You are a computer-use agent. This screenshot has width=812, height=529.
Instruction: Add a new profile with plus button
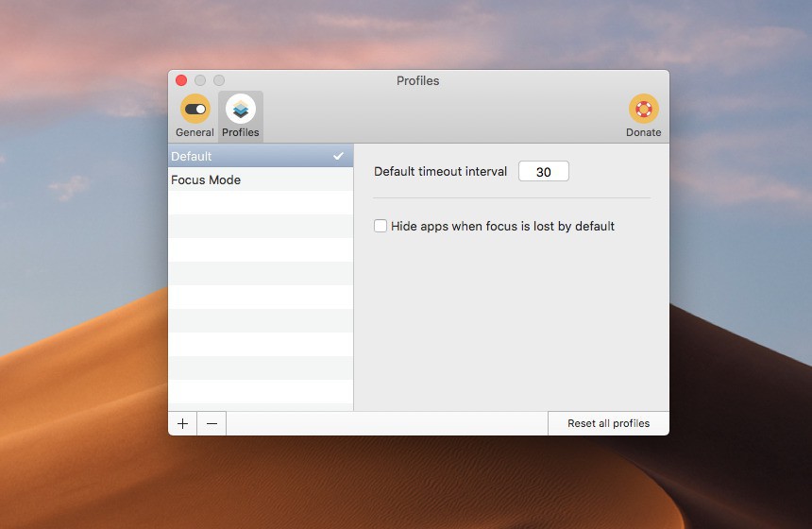point(182,424)
